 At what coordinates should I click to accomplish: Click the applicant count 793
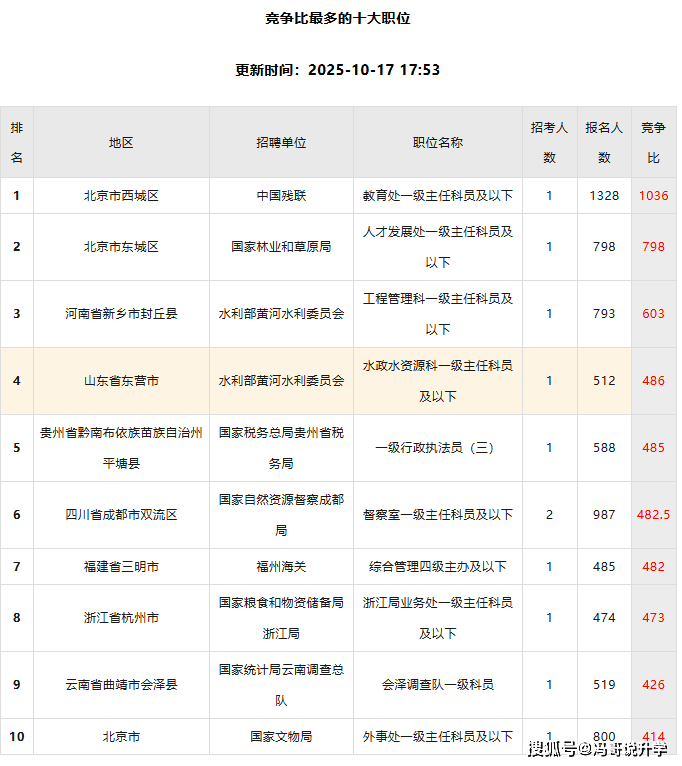coord(604,314)
